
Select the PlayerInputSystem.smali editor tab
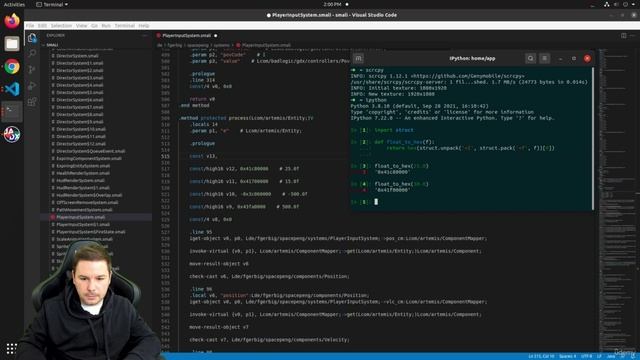[x=187, y=36]
